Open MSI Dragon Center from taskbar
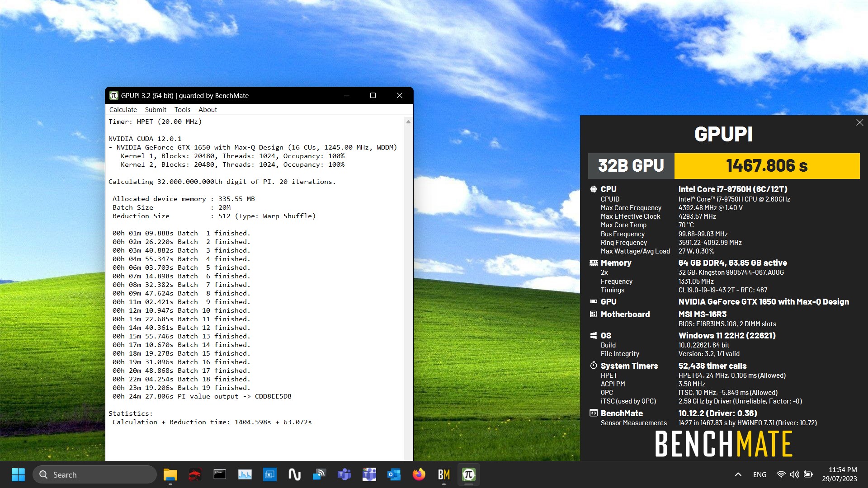Screen dimensions: 868x488 click(195, 474)
